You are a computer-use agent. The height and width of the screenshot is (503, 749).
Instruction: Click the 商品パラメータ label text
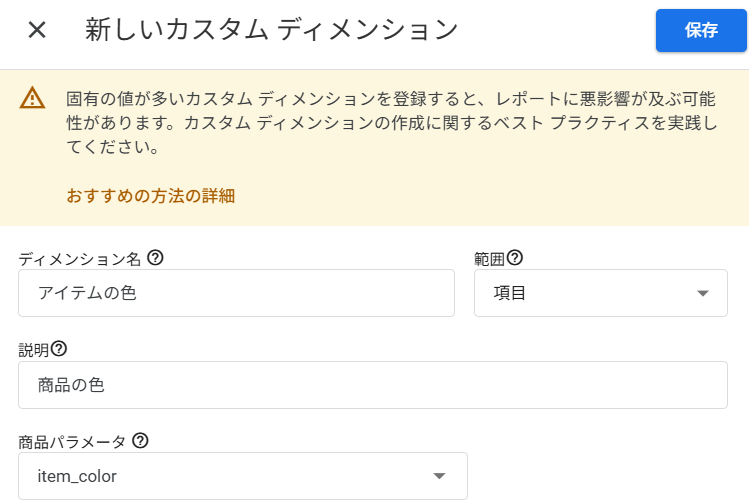pyautogui.click(x=72, y=441)
